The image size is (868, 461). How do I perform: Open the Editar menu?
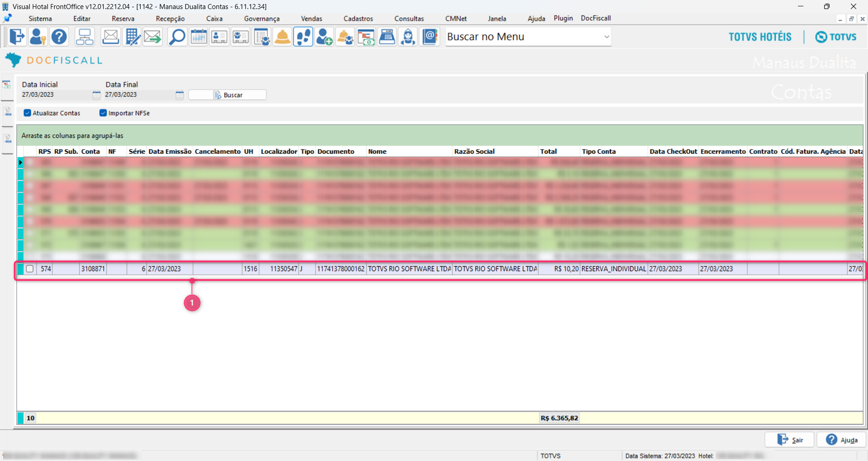[82, 19]
